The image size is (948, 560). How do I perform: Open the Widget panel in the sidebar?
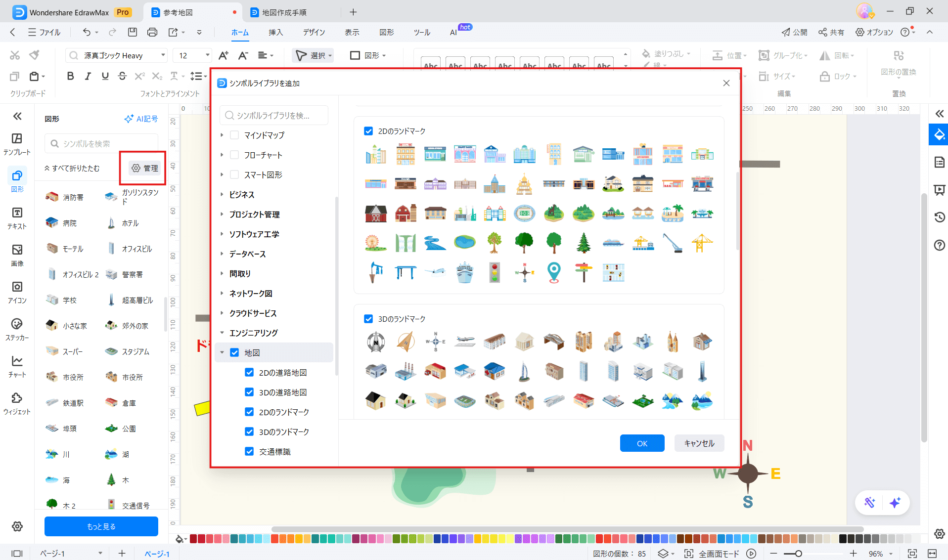point(17,403)
